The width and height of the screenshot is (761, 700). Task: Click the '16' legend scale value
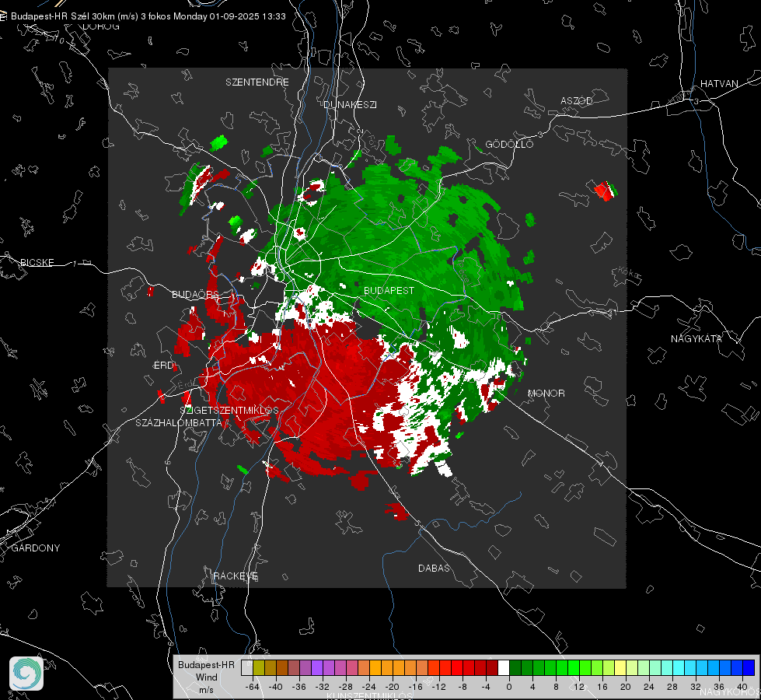[x=602, y=687]
